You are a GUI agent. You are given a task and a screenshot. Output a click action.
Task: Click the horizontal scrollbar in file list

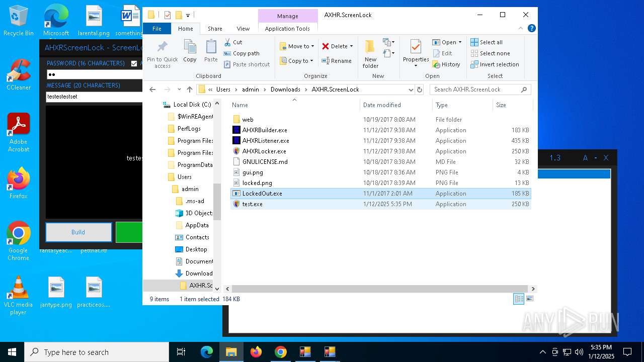pyautogui.click(x=379, y=289)
